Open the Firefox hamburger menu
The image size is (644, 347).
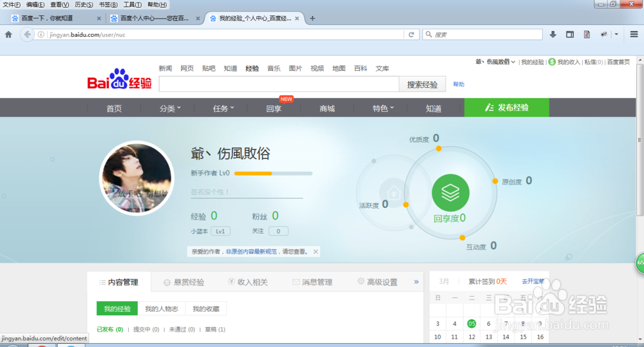634,35
